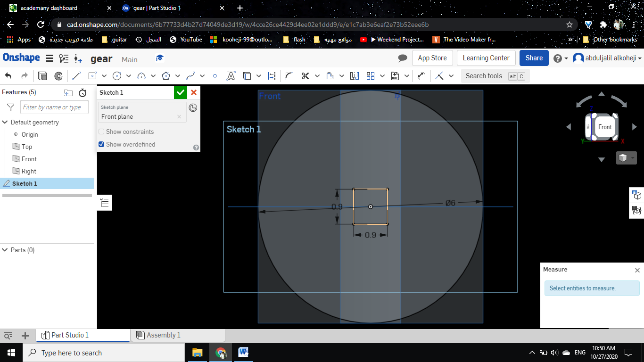Cancel Sketch 1 with red X
The height and width of the screenshot is (362, 644).
point(194,92)
